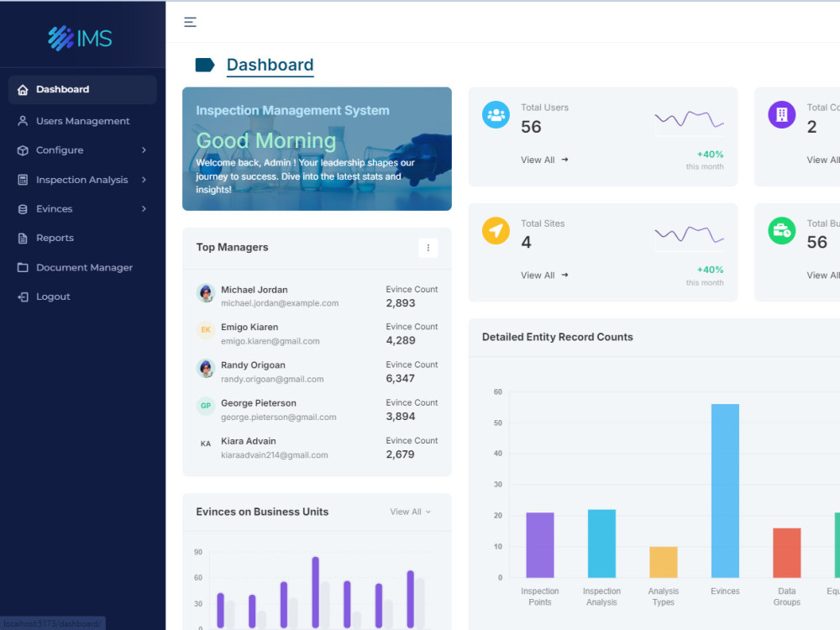Screen dimensions: 840x630
Task: Open Top Managers three-dot options menu
Action: pos(428,248)
